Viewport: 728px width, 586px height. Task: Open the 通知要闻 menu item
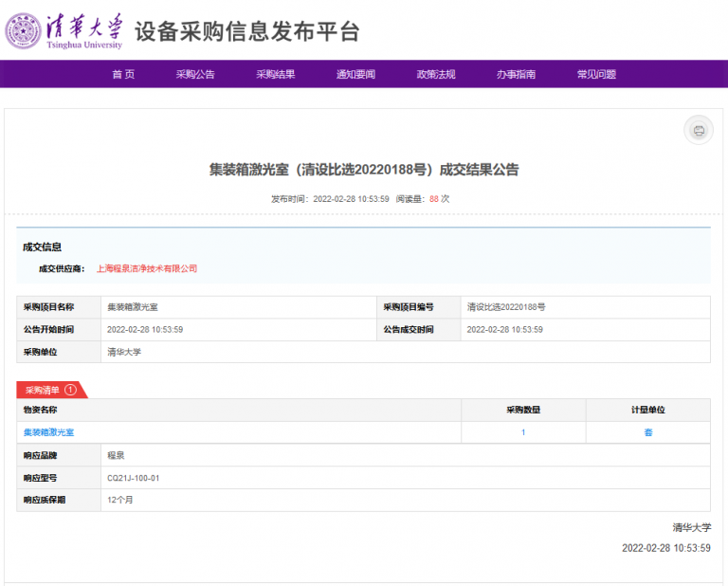pyautogui.click(x=356, y=74)
